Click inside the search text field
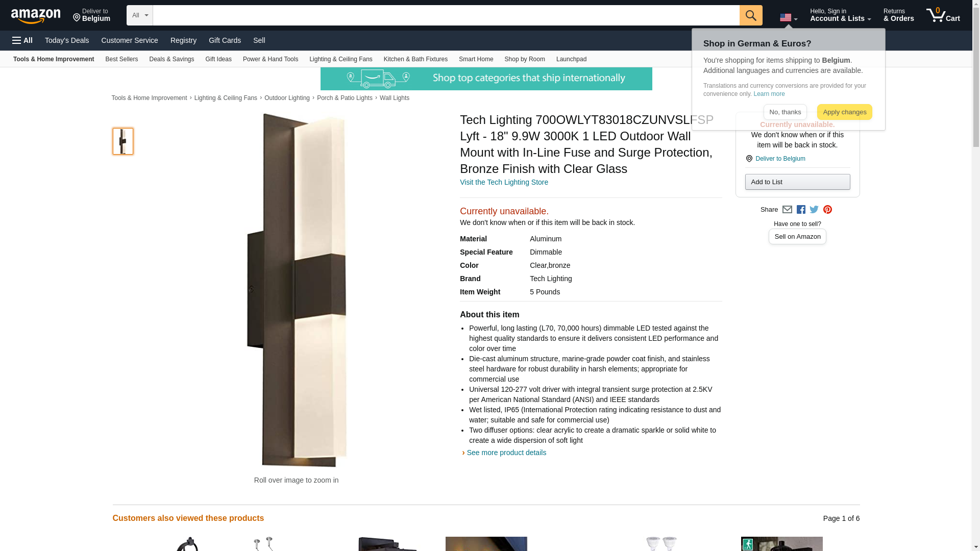This screenshot has height=551, width=980. click(x=446, y=15)
